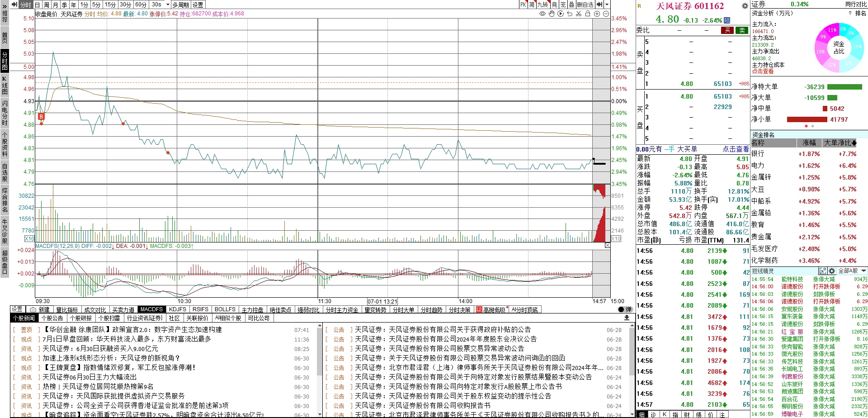Click the question mark help in 资金分析
This screenshot has height=418, width=868.
[850, 14]
